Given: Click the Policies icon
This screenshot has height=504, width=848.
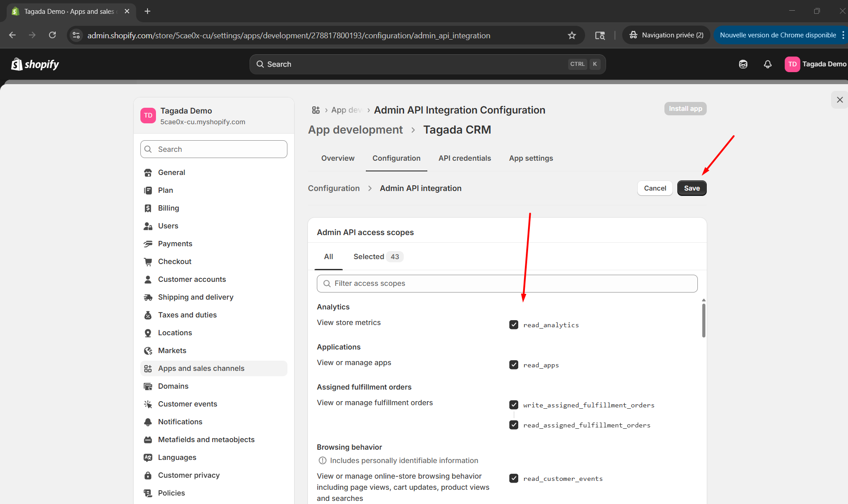Looking at the screenshot, I should [x=148, y=493].
